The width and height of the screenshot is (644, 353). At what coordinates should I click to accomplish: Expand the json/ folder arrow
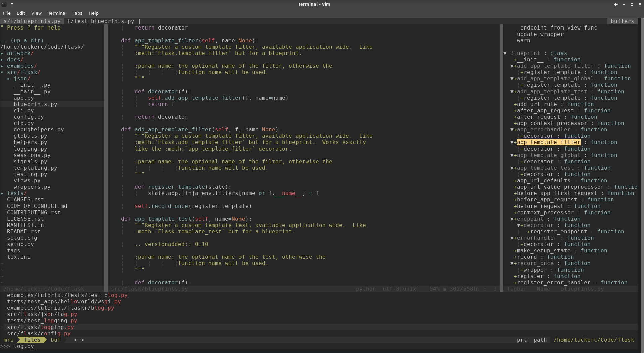[x=9, y=79]
